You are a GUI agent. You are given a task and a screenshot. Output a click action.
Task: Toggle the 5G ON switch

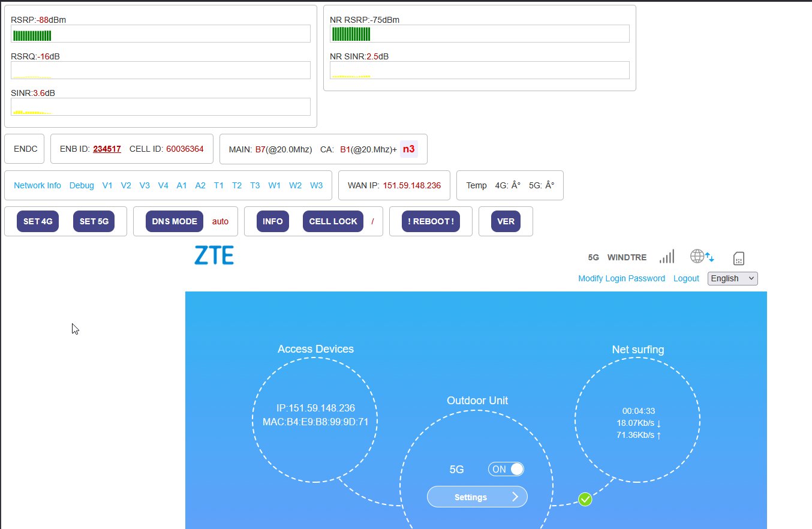tap(506, 469)
